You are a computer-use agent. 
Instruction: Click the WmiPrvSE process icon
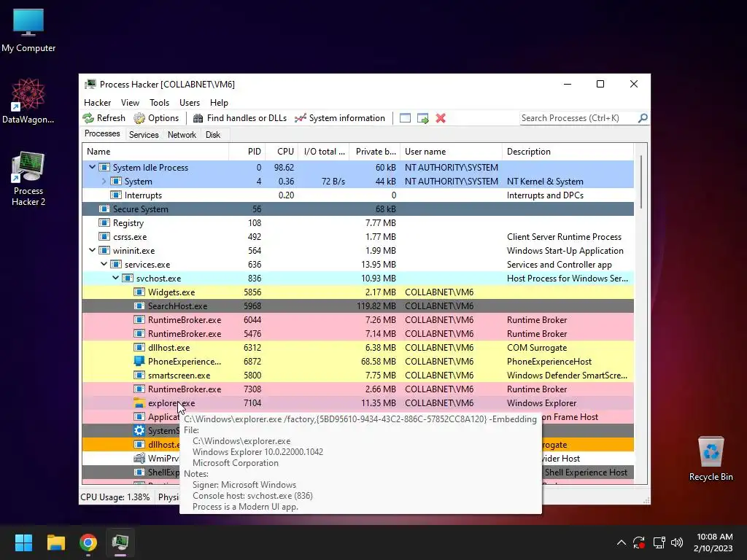[139, 458]
